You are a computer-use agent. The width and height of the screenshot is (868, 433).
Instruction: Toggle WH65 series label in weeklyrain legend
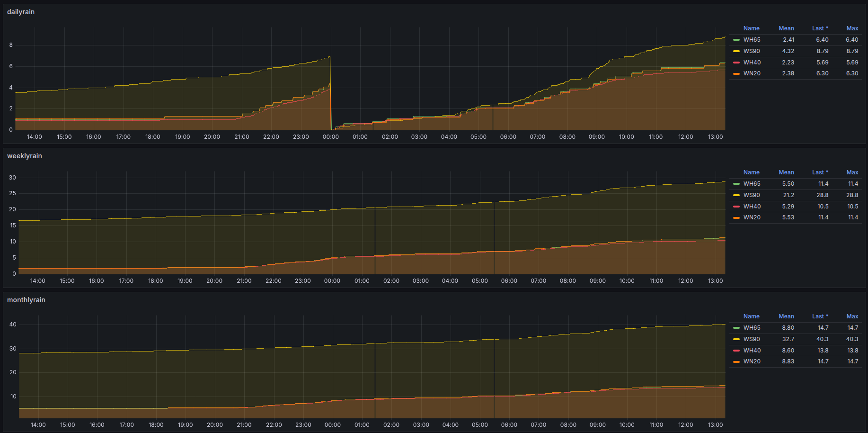coord(752,184)
